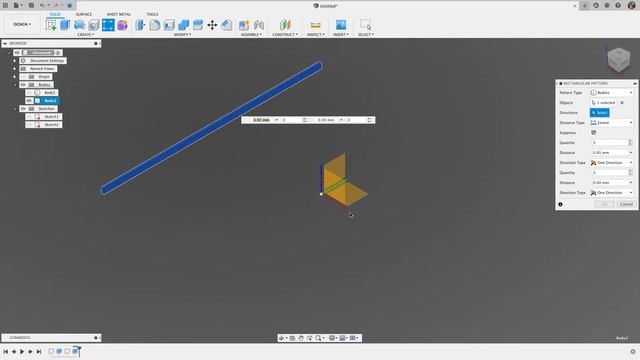Screen dimensions: 640x360
Task: Switch to the Tools tab
Action: 152,14
